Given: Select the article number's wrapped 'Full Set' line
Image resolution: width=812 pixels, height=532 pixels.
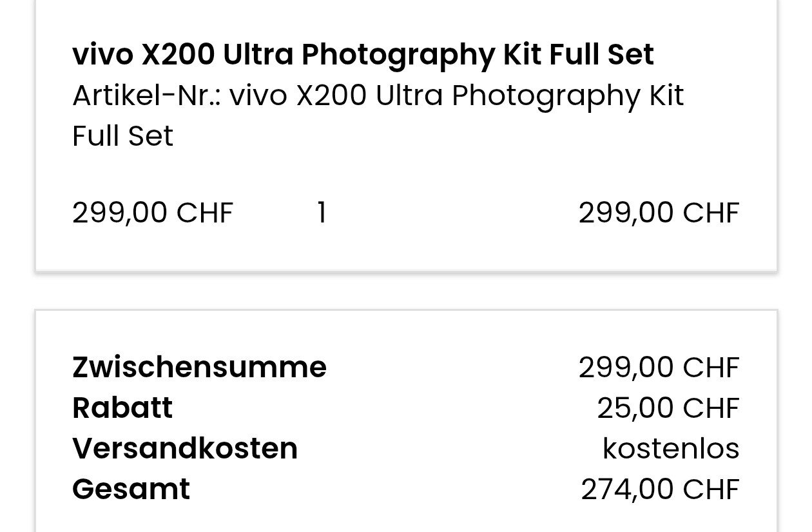Looking at the screenshot, I should pos(122,136).
